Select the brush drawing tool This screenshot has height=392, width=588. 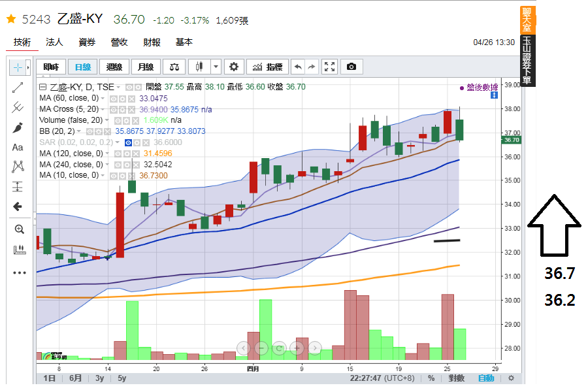pyautogui.click(x=18, y=127)
